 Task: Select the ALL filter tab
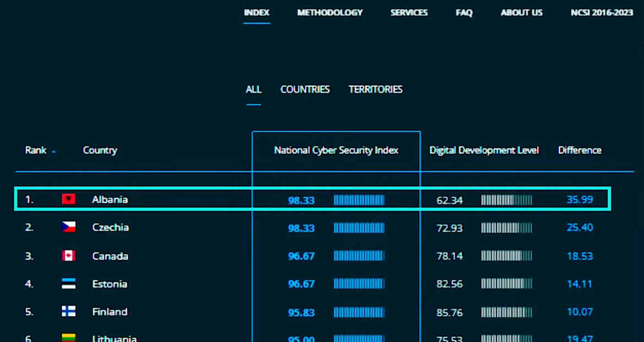pyautogui.click(x=253, y=90)
